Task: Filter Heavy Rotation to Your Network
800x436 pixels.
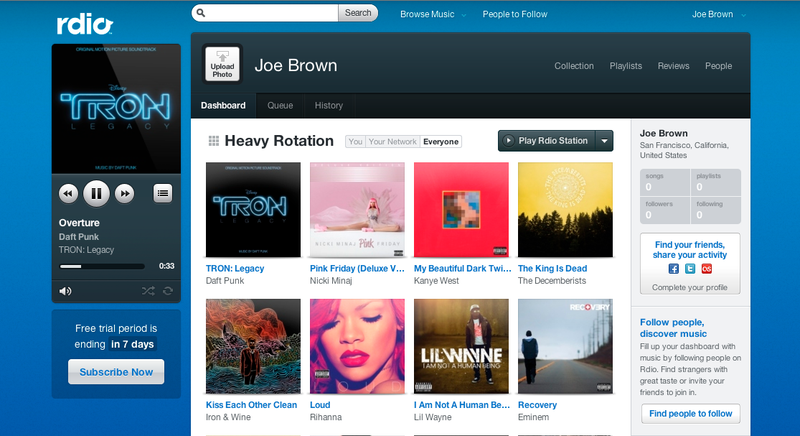Action: click(x=392, y=142)
